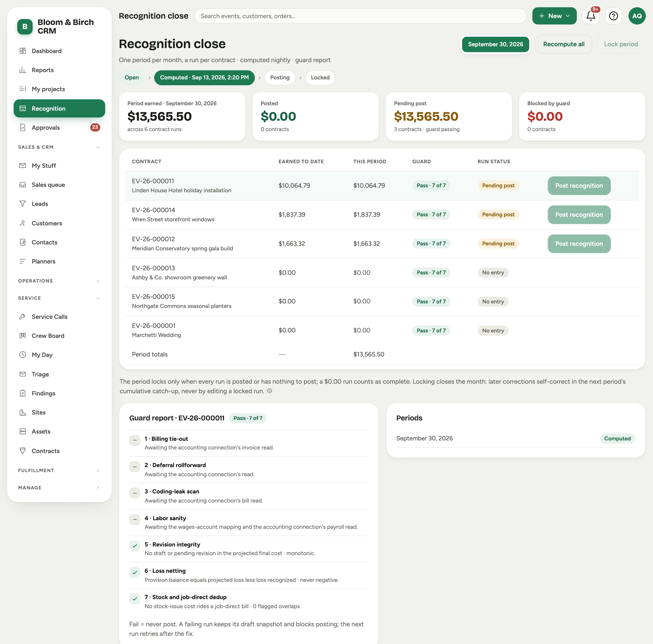Open Approvals with 23 badge
Viewport: 653px width, 644px height.
pos(59,127)
